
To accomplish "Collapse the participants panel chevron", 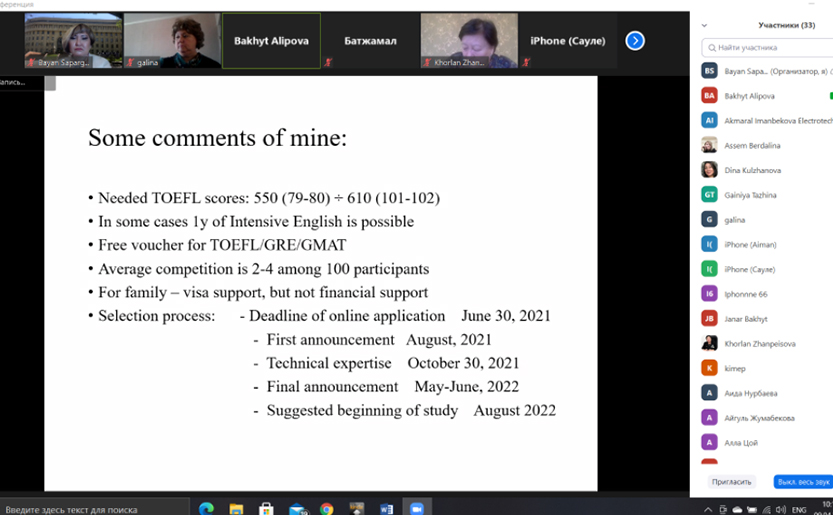I will (704, 26).
